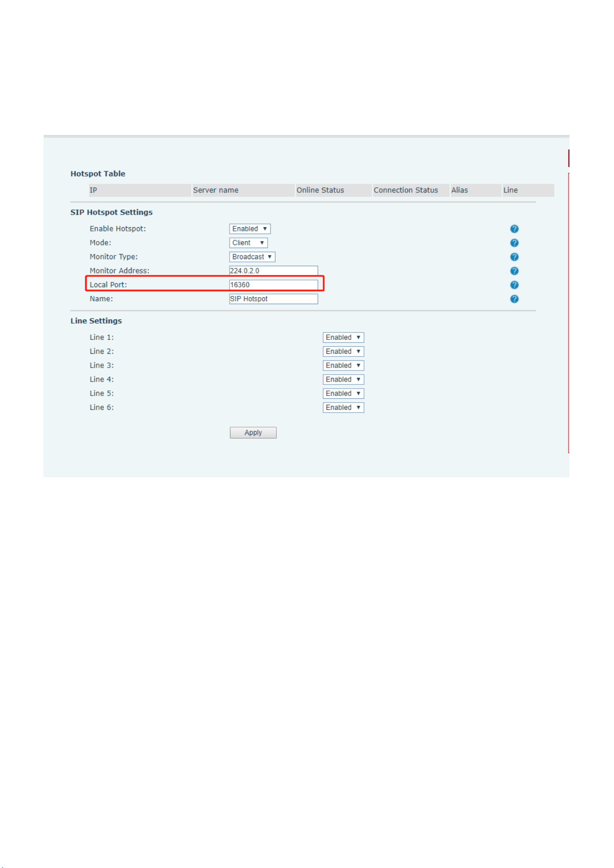The width and height of the screenshot is (614, 868).
Task: Open Line 4 Enabled dropdown
Action: [343, 379]
